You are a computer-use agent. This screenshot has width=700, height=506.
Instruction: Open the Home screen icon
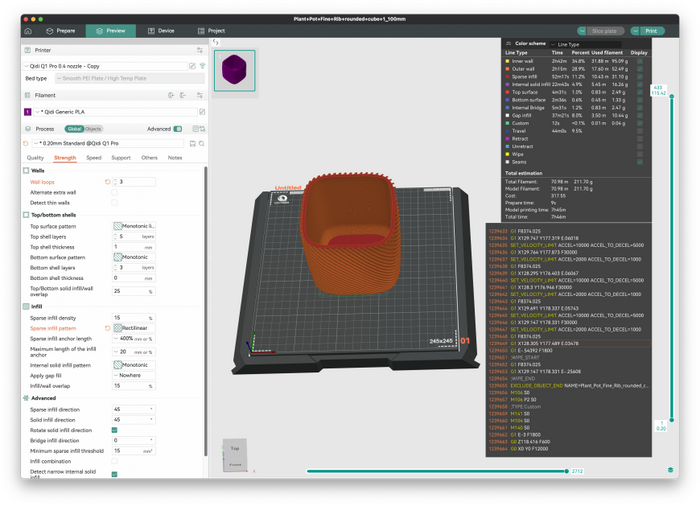(28, 31)
